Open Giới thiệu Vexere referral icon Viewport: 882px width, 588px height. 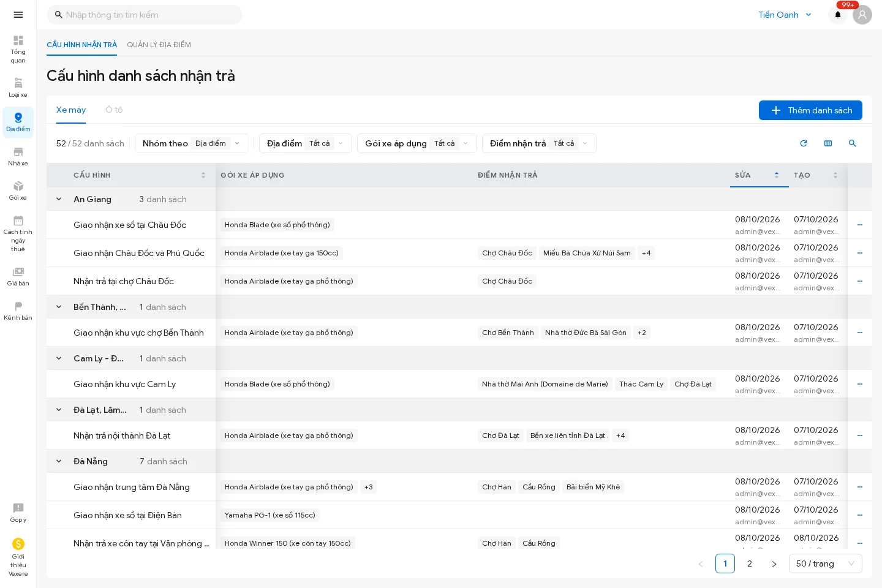coord(18,557)
